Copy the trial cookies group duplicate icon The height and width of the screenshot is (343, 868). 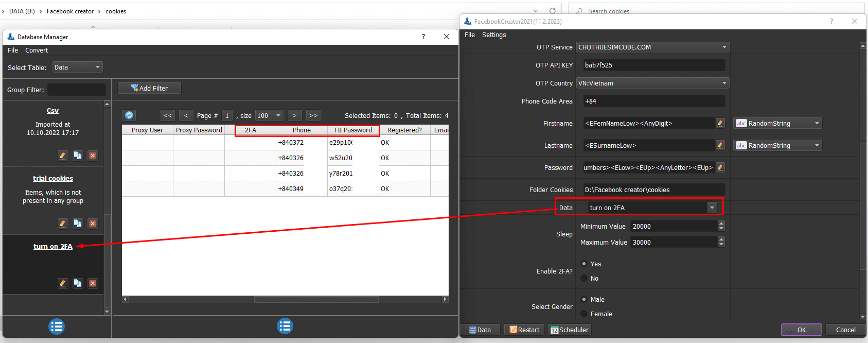pos(78,224)
